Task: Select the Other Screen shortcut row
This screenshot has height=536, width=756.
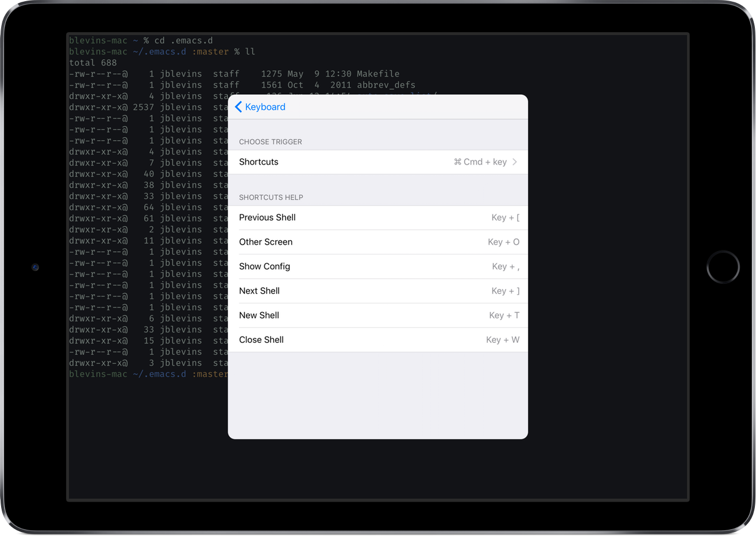Action: pyautogui.click(x=378, y=242)
